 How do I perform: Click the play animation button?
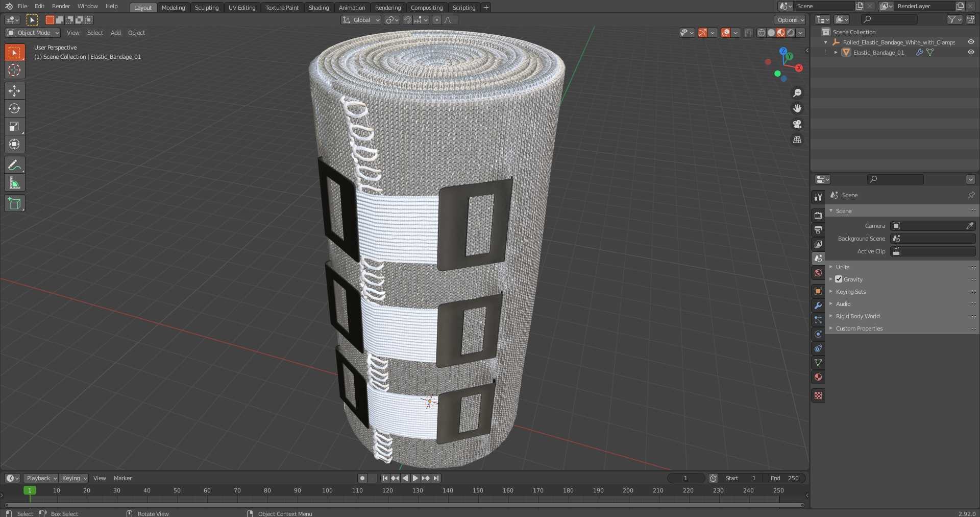(415, 478)
